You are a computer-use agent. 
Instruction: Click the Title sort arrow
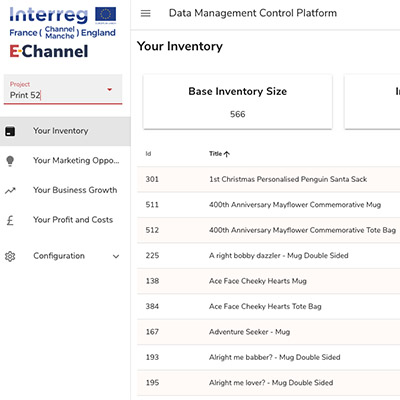click(227, 154)
